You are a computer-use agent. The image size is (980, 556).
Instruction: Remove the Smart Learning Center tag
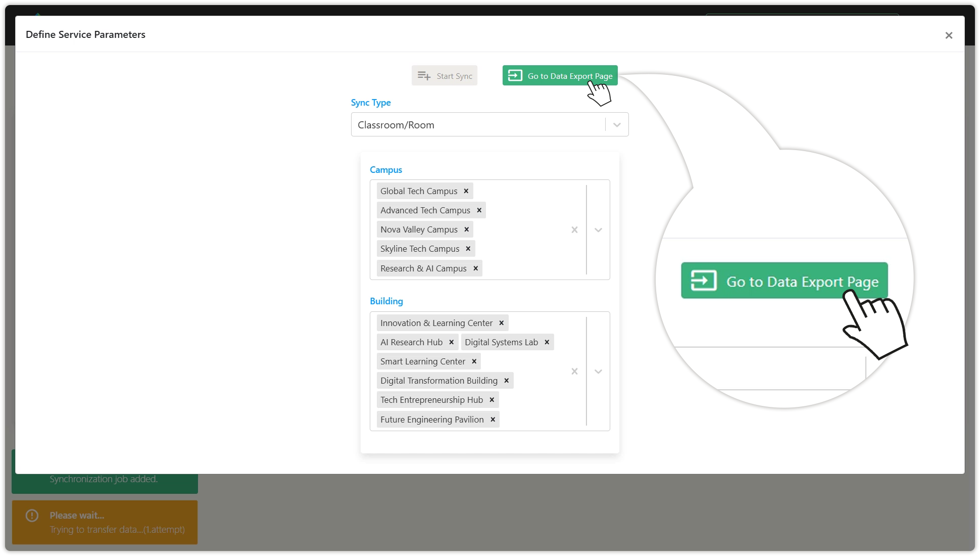click(474, 361)
